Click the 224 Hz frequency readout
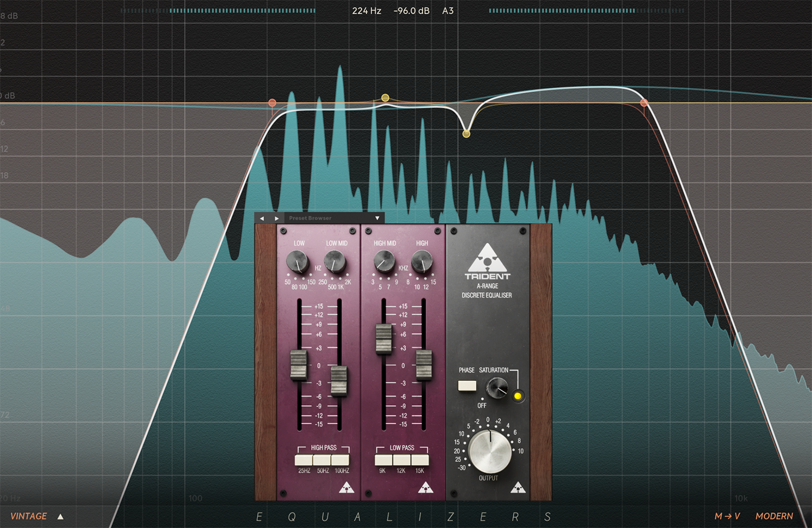The height and width of the screenshot is (528, 812). point(366,11)
